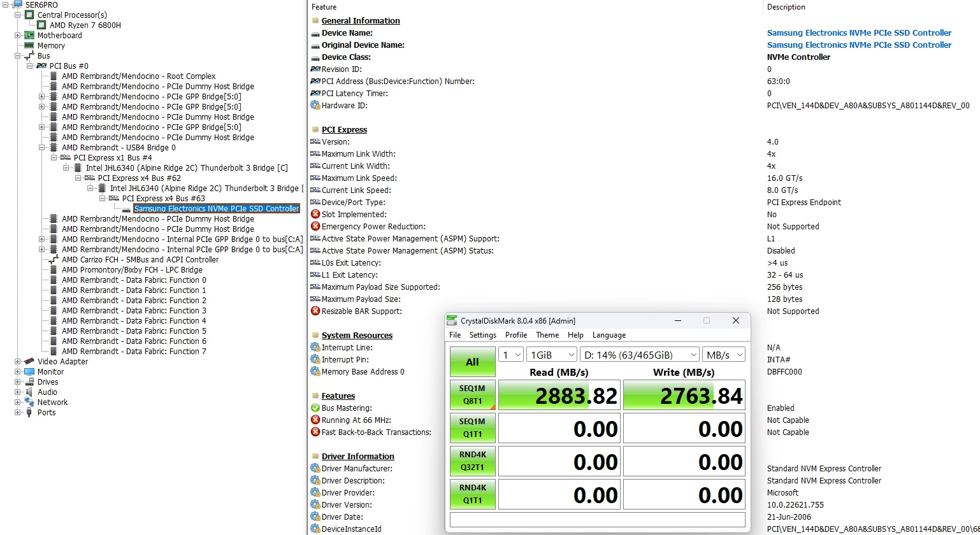Select Samsung NVMe PCIe SSD Controller tree item
The image size is (980, 535).
(x=217, y=208)
